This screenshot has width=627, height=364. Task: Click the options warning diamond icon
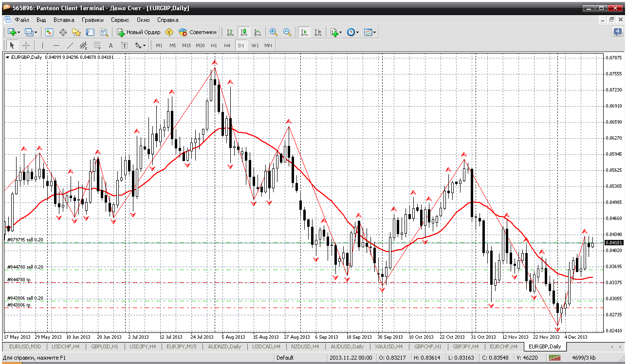169,32
